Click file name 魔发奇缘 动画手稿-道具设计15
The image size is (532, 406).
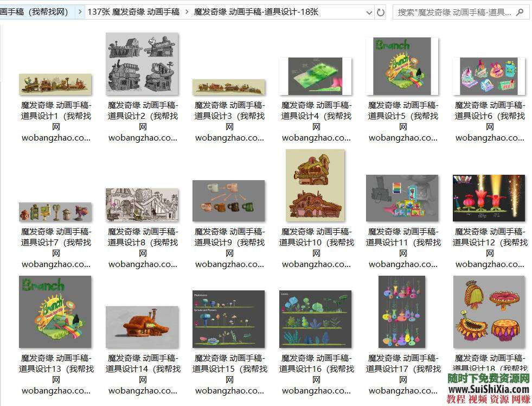click(x=230, y=374)
